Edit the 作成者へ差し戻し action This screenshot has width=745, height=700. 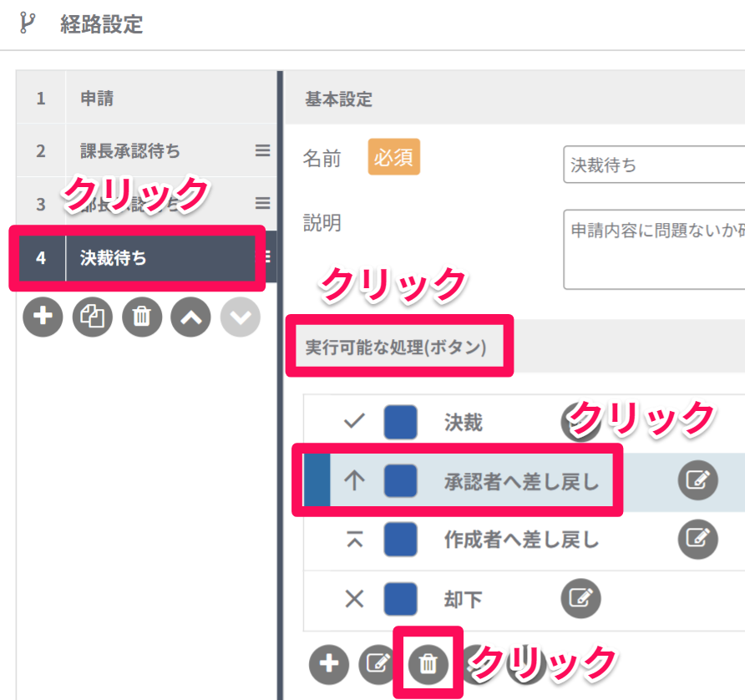pos(697,539)
